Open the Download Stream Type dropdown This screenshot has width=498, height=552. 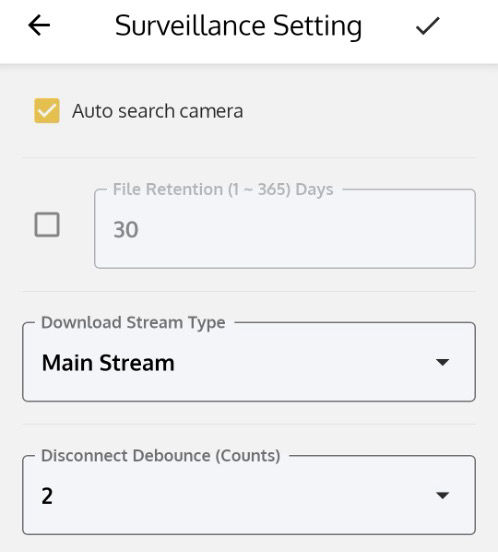pos(249,362)
